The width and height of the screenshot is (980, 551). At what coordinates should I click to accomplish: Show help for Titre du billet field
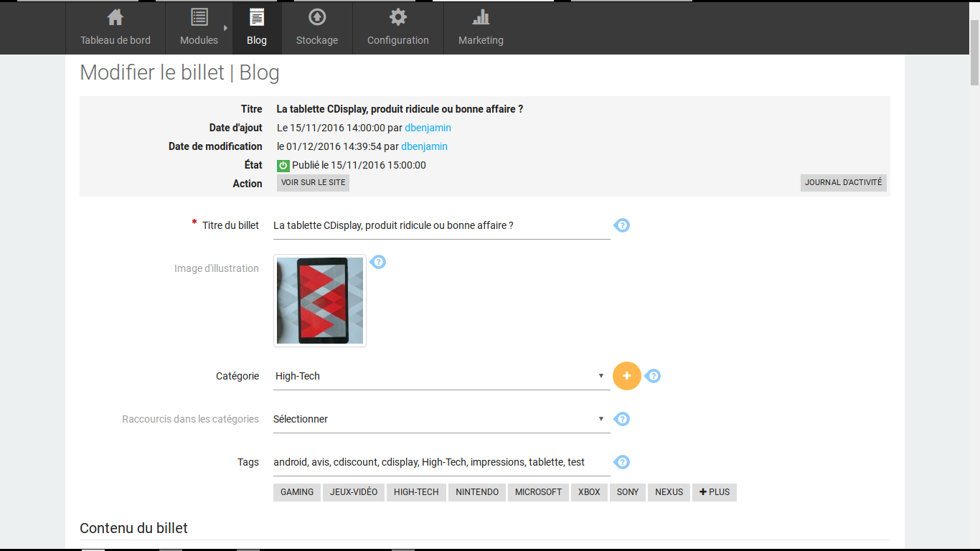[622, 225]
